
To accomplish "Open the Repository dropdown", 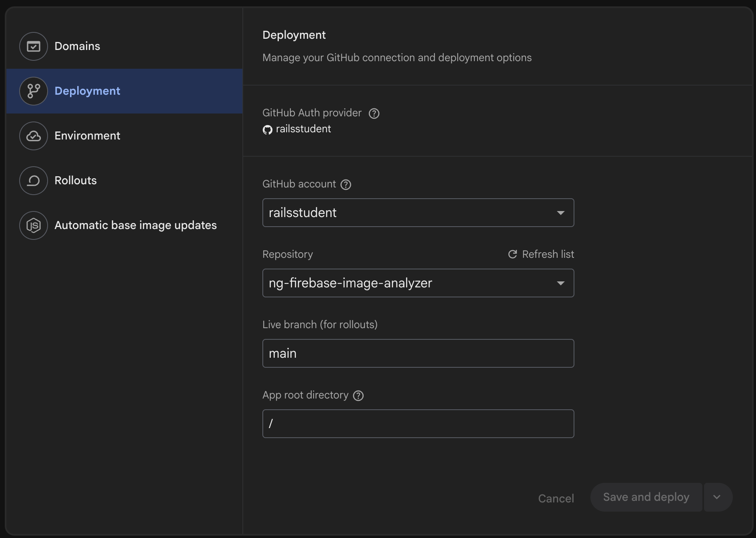I will 418,283.
